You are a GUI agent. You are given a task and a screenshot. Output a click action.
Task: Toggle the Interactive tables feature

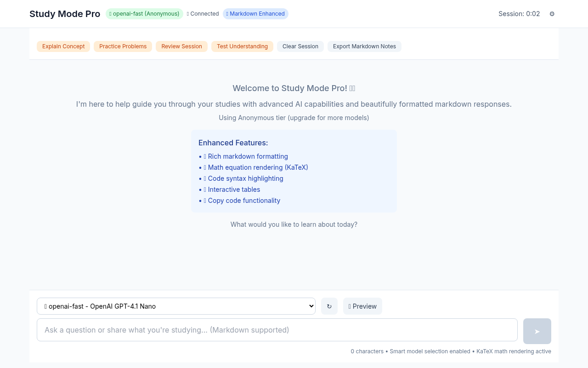click(x=234, y=190)
